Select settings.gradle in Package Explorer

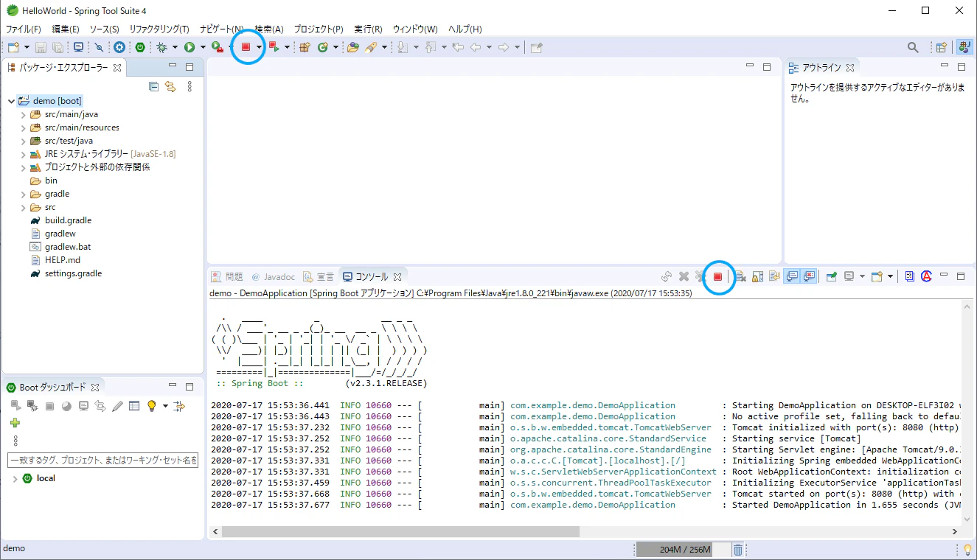73,273
